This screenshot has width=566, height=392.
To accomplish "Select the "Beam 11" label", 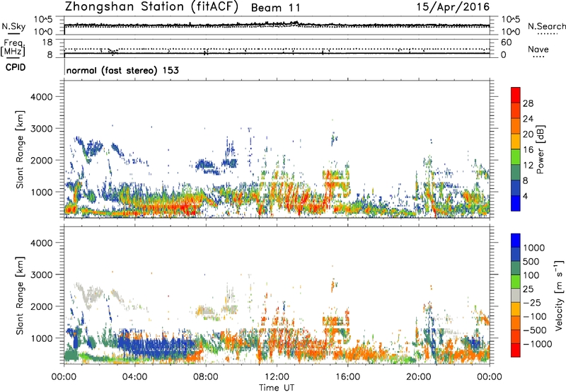I will (275, 8).
